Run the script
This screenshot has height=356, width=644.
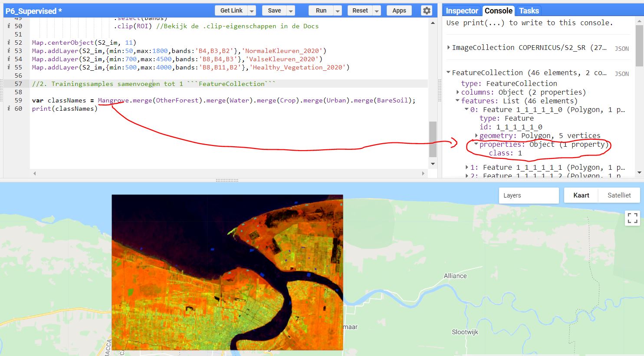tap(321, 11)
